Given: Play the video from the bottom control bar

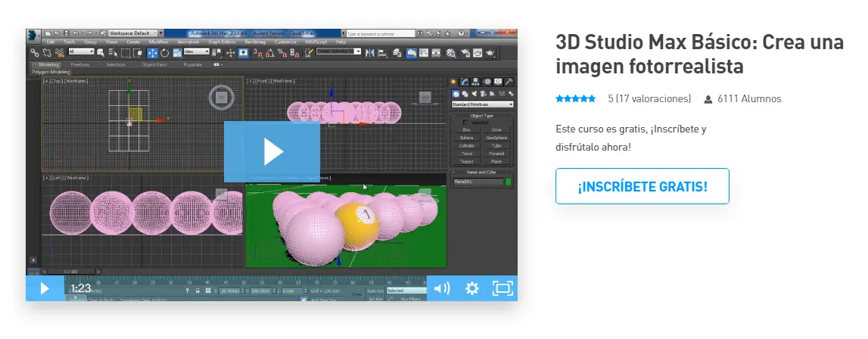Looking at the screenshot, I should pos(45,288).
